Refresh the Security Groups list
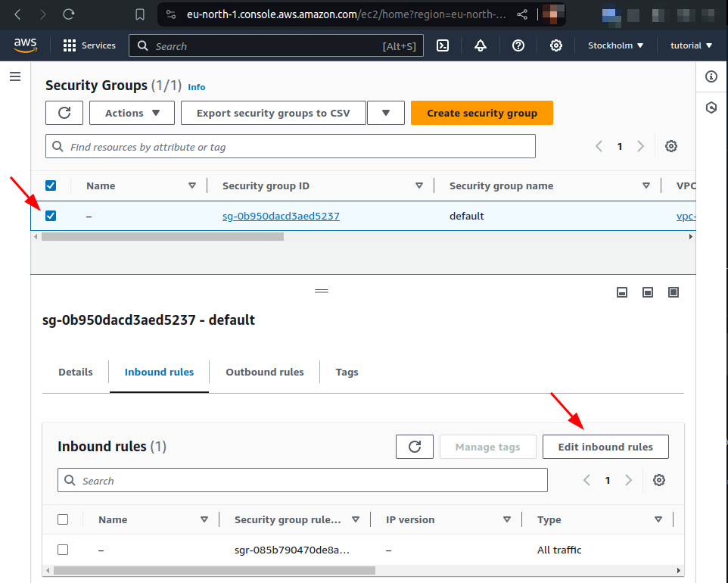The image size is (728, 583). coord(64,112)
